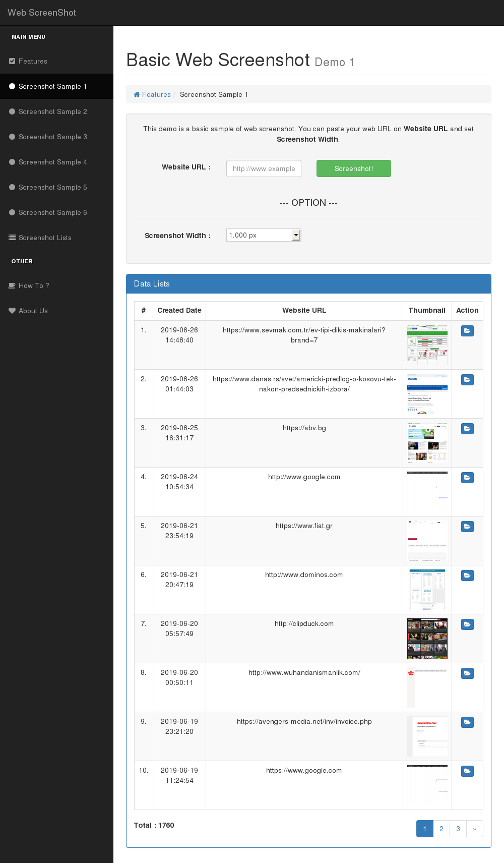Click the circle icon for Screenshot Sample 4

(12, 162)
